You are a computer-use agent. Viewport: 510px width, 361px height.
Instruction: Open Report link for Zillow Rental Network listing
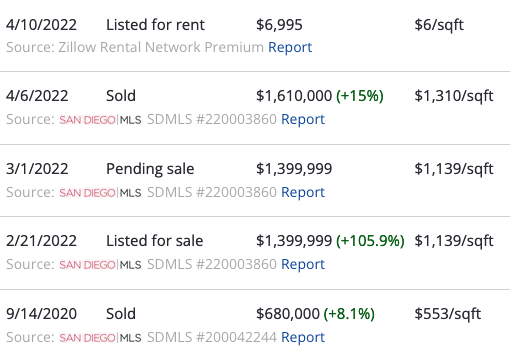[x=290, y=47]
